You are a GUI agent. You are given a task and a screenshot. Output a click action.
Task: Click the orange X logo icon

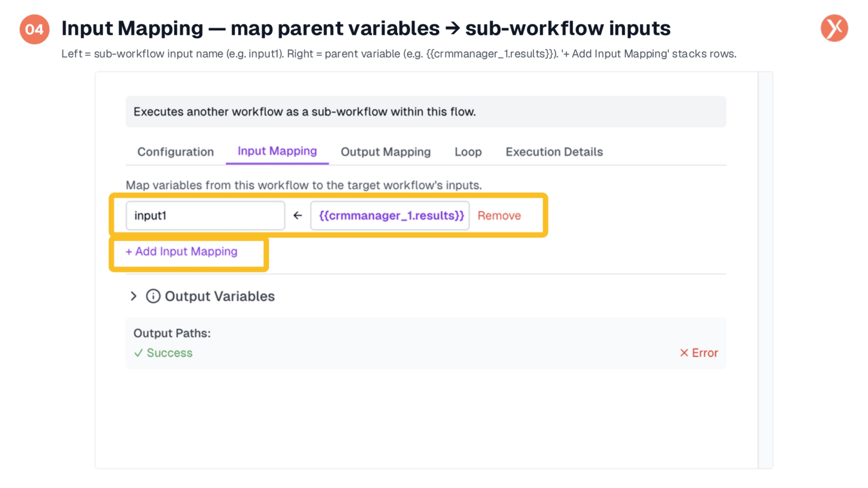(x=834, y=28)
